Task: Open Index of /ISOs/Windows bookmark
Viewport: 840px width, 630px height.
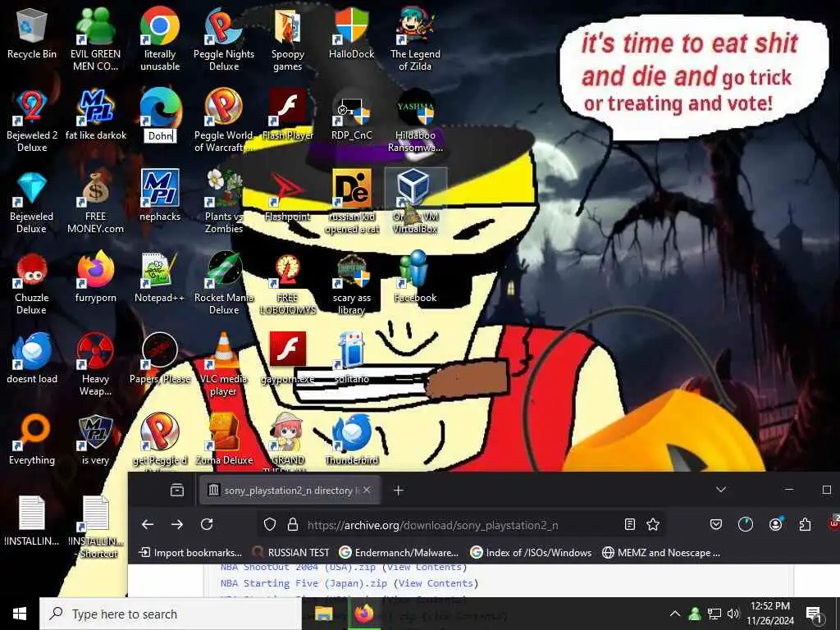Action: pos(531,552)
